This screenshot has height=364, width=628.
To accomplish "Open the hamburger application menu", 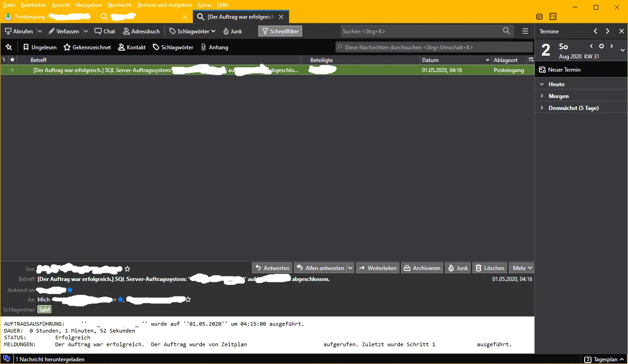I will [525, 31].
